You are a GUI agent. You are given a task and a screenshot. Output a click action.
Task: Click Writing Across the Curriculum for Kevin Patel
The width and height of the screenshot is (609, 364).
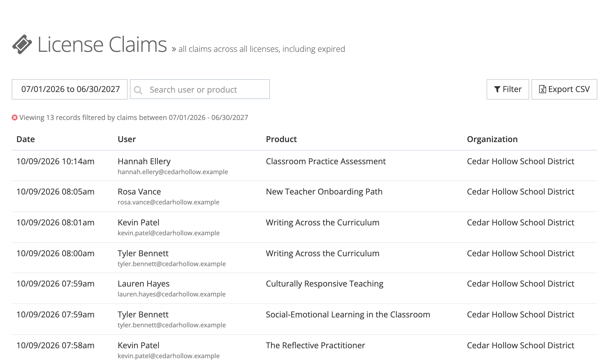[x=323, y=222]
